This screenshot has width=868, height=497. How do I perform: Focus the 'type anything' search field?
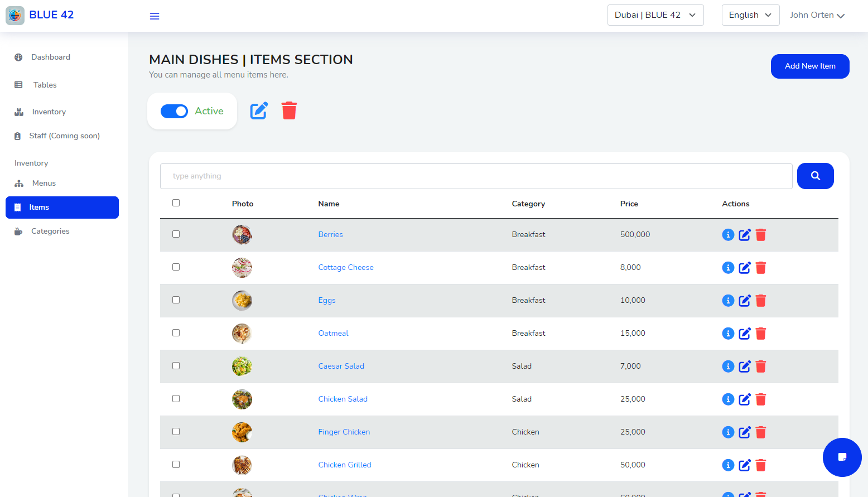pos(475,176)
